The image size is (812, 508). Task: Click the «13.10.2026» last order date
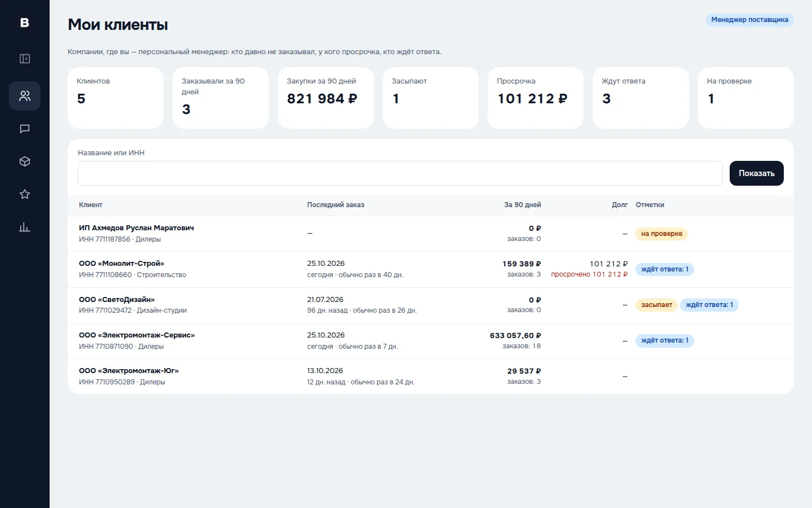point(325,371)
